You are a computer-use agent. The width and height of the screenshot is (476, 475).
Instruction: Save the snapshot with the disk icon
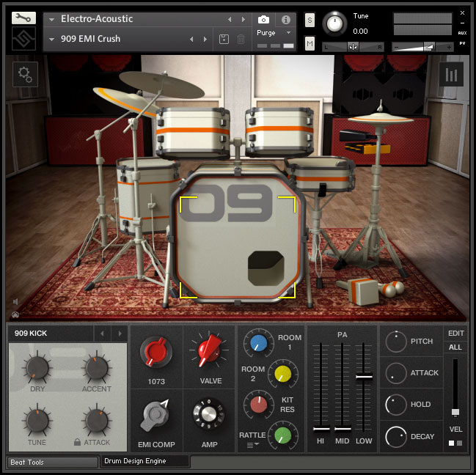pos(224,39)
